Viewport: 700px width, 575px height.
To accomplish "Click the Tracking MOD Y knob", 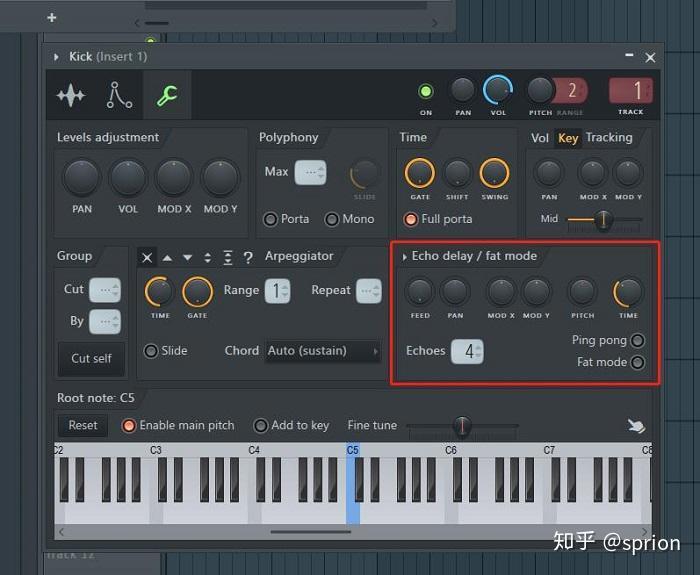I will point(628,173).
